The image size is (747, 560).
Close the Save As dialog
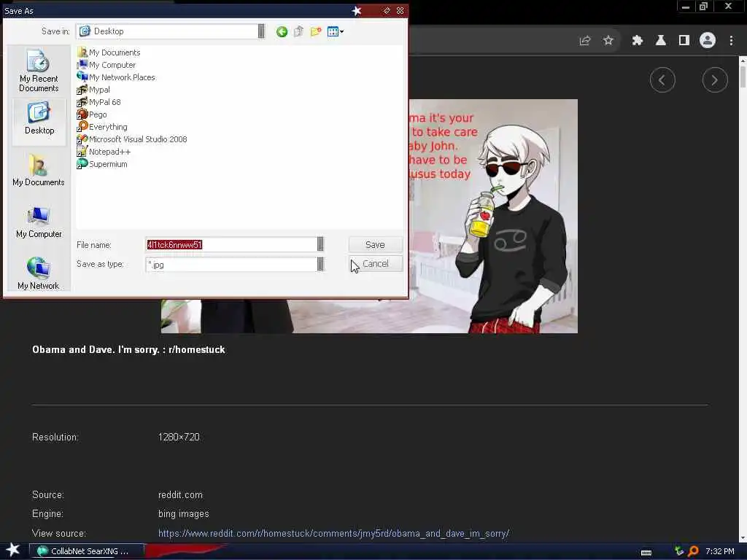point(400,10)
